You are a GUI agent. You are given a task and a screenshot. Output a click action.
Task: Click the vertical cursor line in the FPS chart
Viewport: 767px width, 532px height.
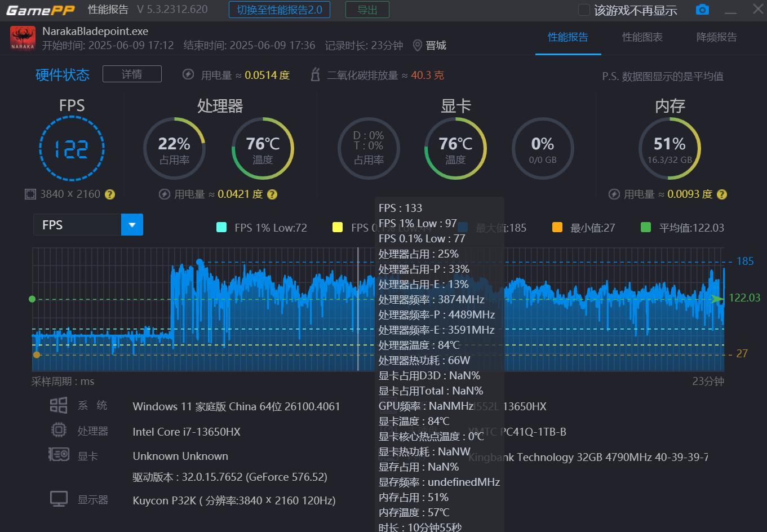pyautogui.click(x=358, y=309)
